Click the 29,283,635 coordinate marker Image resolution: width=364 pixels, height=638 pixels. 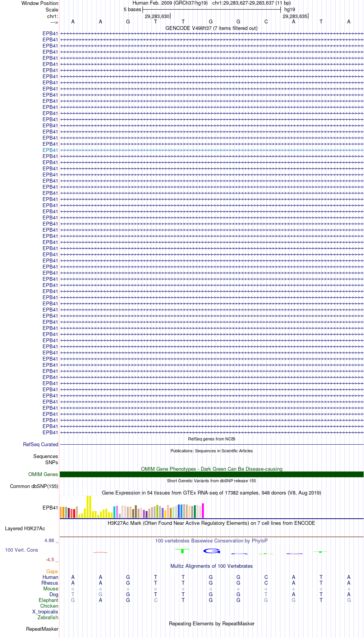tap(295, 16)
